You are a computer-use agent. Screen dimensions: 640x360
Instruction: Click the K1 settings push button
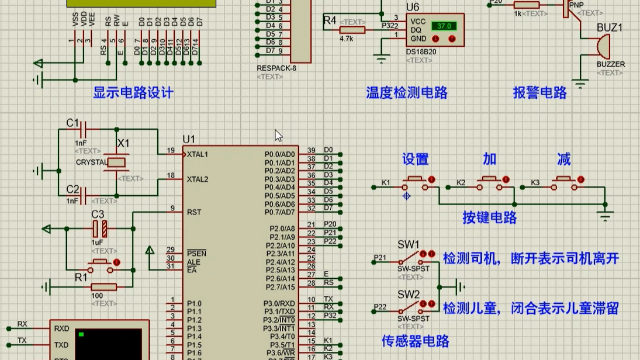416,183
